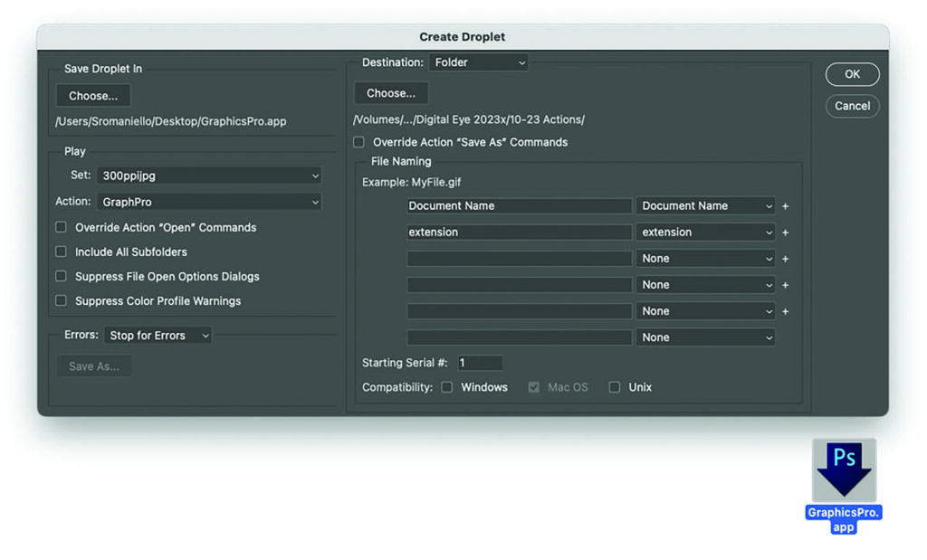Toggle Include All Subfolders checkbox
927x560 pixels.
coord(62,252)
